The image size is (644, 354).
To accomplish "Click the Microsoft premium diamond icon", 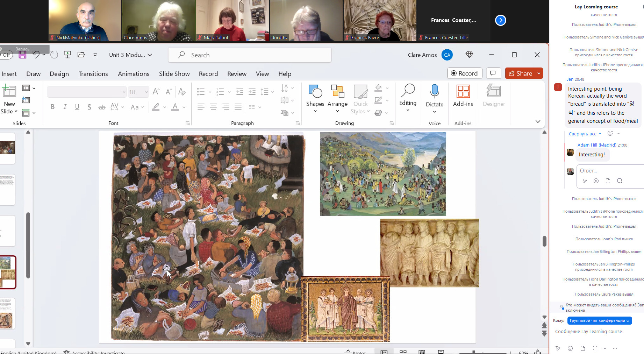I will [x=469, y=55].
